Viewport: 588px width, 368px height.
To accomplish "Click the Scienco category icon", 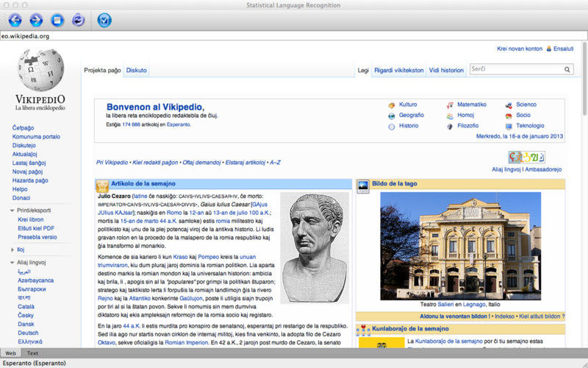I will 509,105.
